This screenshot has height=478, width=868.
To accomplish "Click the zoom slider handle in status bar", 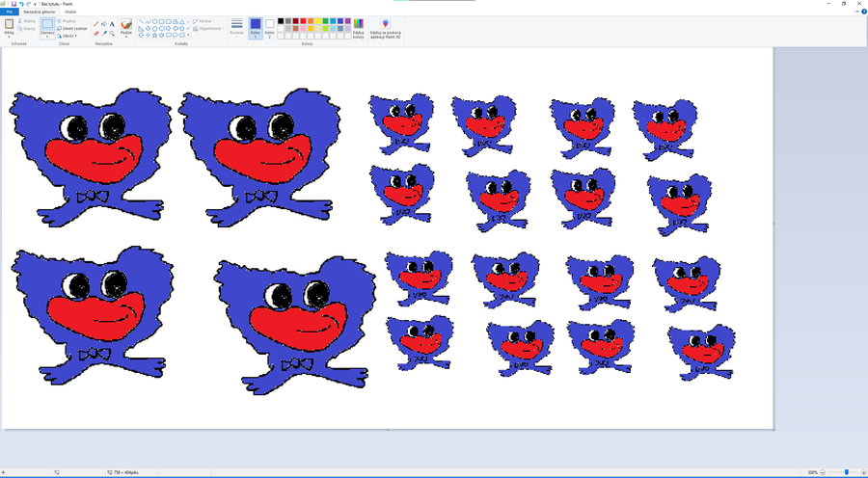I will pos(847,472).
